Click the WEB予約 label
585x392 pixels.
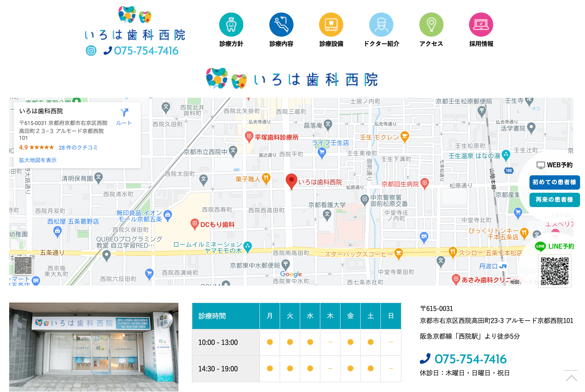pyautogui.click(x=560, y=165)
